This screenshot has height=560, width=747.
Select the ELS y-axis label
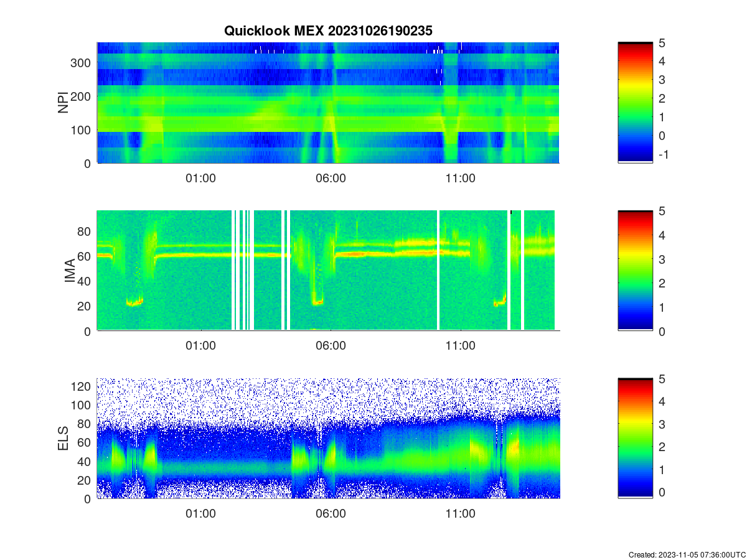(63, 439)
